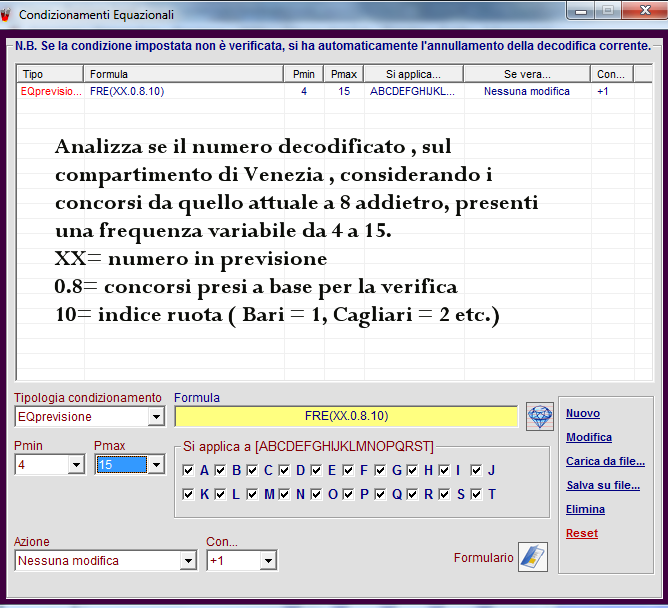This screenshot has width=668, height=608.
Task: Open the Con... dropdown showing +1
Action: click(267, 561)
